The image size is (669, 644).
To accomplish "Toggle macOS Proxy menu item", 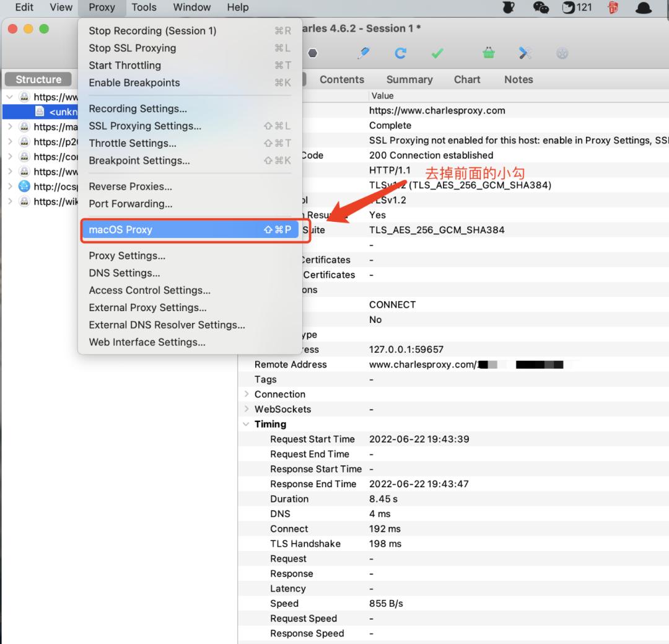I will [190, 230].
